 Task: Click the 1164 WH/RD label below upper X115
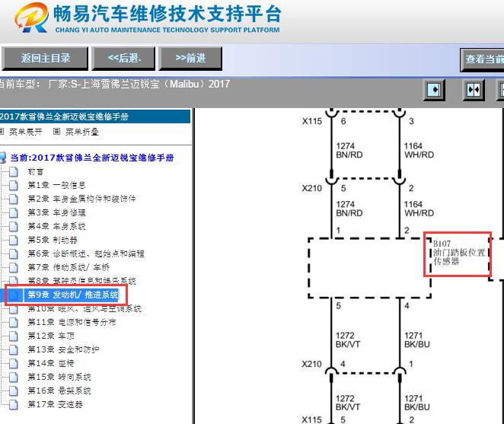pyautogui.click(x=419, y=151)
